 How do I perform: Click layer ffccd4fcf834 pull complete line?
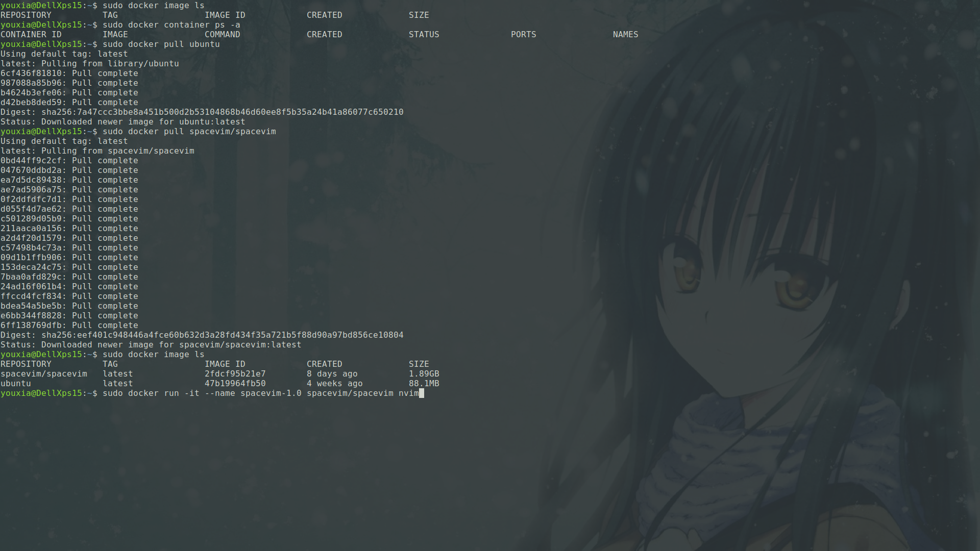point(69,296)
